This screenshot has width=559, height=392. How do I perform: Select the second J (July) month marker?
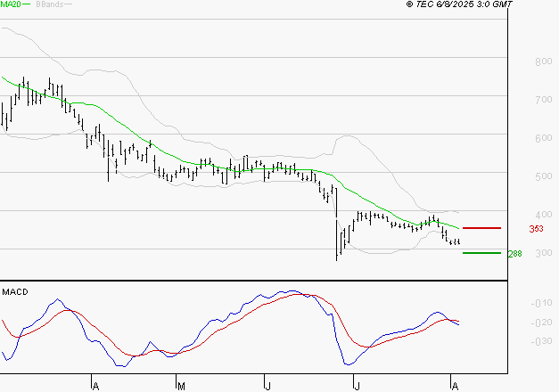(x=356, y=385)
